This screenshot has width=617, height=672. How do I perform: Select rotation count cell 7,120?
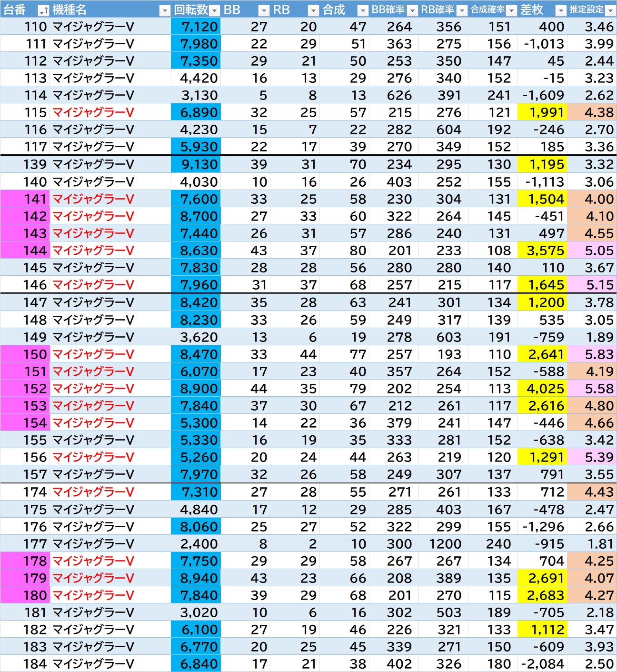[x=196, y=27]
